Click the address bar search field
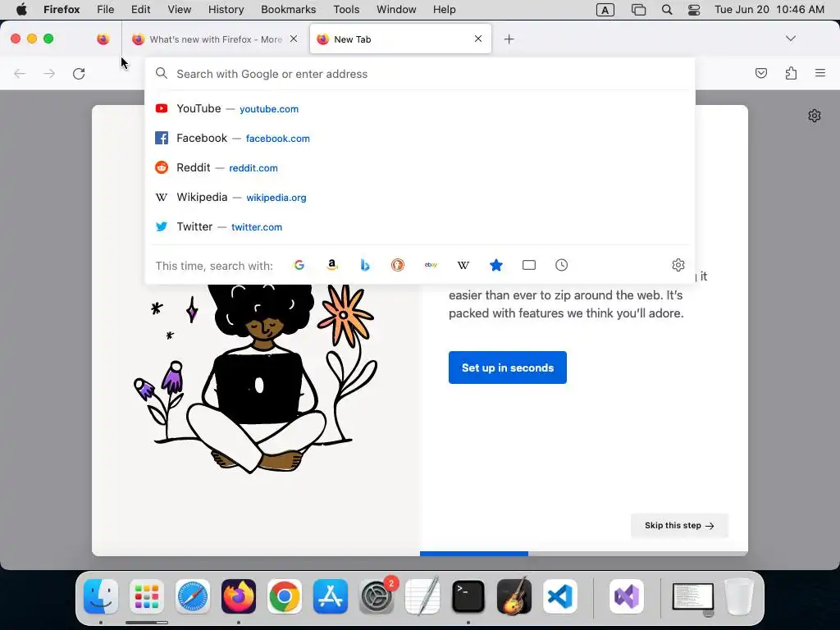Screen dimensions: 840x630 tap(420, 74)
